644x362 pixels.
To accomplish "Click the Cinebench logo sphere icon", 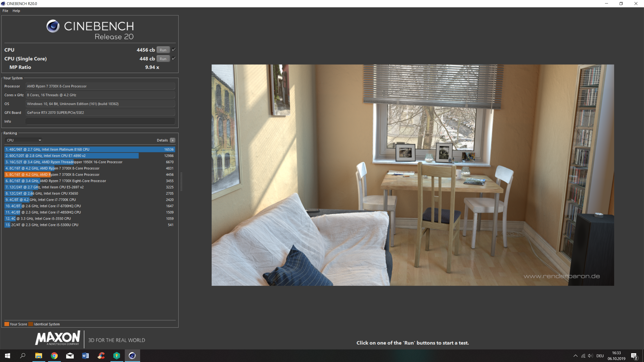I will pyautogui.click(x=53, y=26).
